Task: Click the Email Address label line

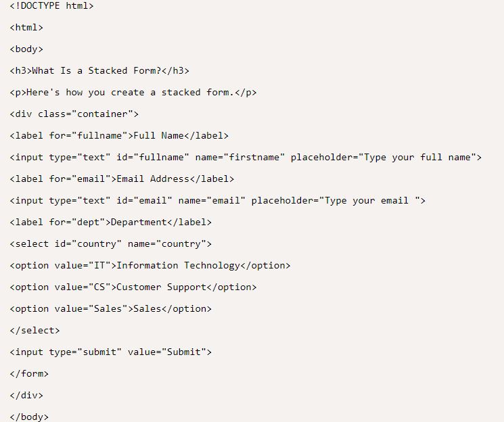Action: click(122, 179)
